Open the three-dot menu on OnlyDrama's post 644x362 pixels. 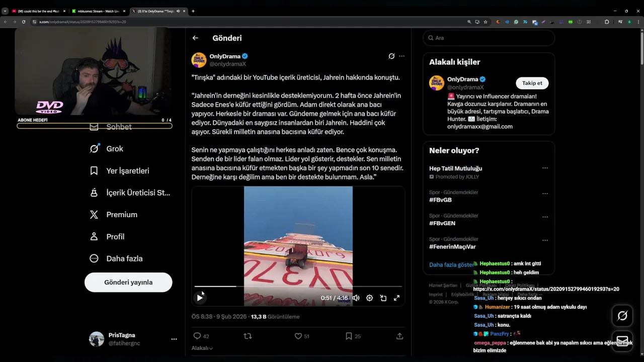pos(401,56)
